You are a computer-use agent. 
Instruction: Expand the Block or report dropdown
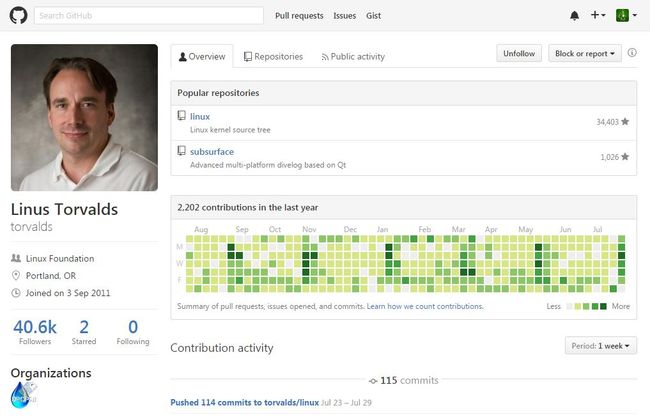[585, 53]
